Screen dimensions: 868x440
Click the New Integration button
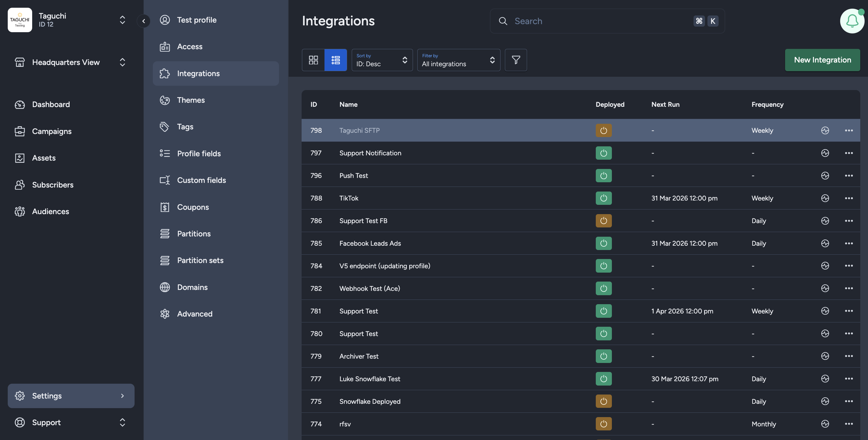[x=822, y=60]
